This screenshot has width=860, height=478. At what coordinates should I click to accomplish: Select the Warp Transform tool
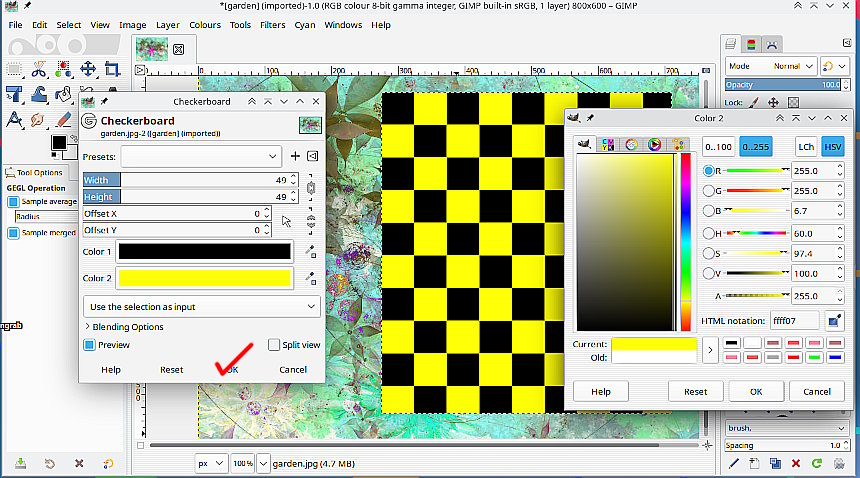39,94
